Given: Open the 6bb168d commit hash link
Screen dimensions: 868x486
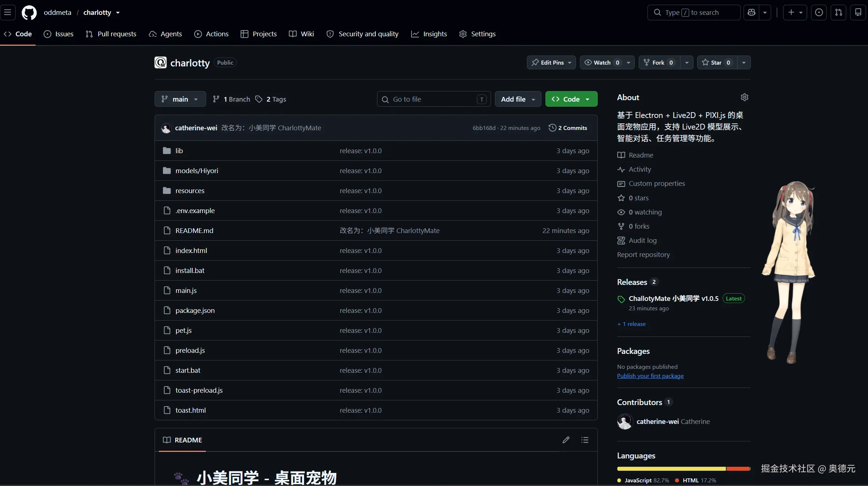Looking at the screenshot, I should point(484,128).
